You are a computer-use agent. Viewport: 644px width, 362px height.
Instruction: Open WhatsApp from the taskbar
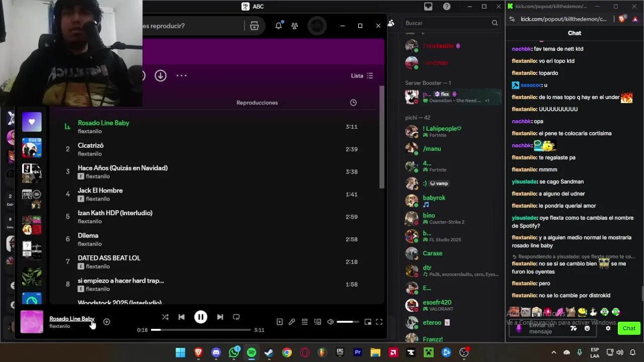coord(234,352)
